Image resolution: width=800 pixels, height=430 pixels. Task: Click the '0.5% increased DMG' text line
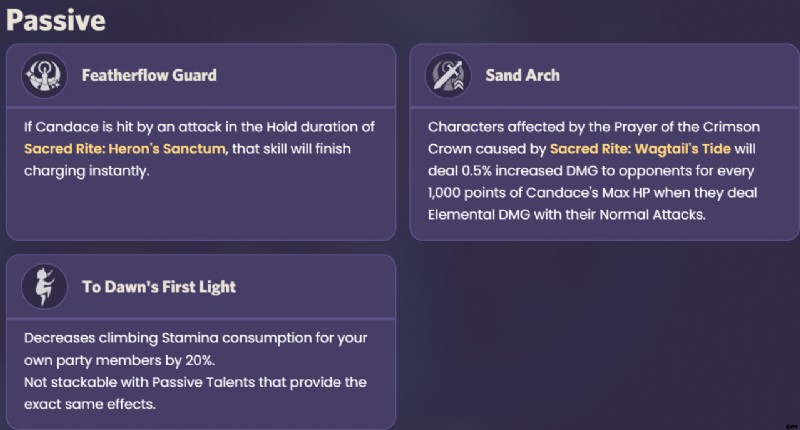(591, 171)
